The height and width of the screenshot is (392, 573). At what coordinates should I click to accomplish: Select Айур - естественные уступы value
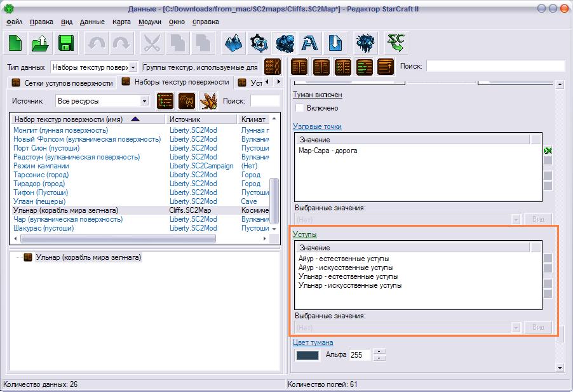pos(344,259)
